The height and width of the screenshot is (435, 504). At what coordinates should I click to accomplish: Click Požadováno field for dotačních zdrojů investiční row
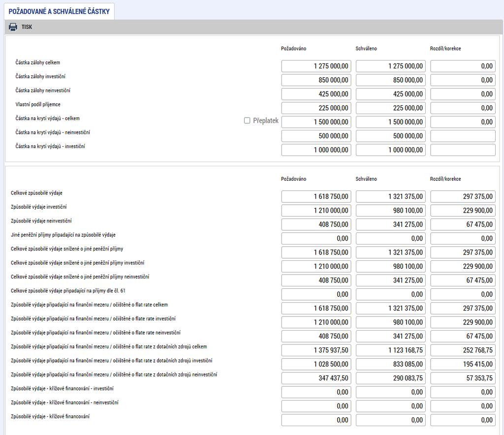(x=316, y=364)
